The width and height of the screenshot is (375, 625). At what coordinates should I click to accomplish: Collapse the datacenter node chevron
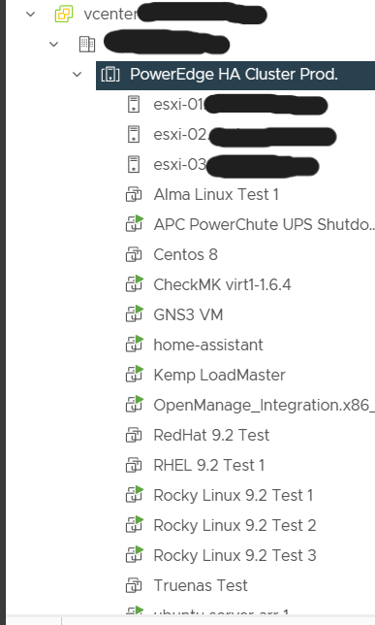[x=53, y=44]
